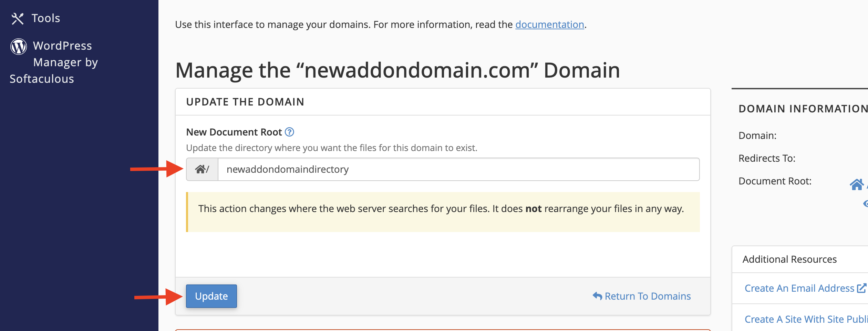Click the 'New Document Root' label
This screenshot has height=331, width=868.
[234, 132]
